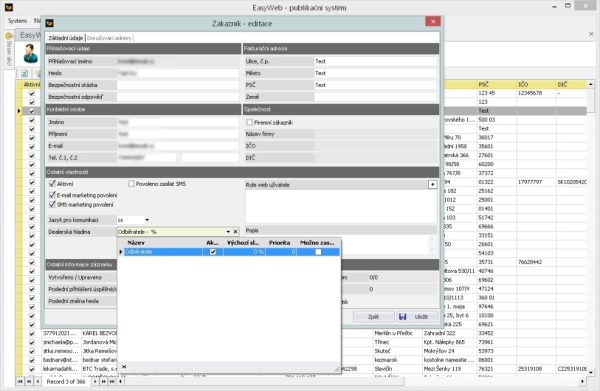The height and width of the screenshot is (391, 600).
Task: Toggle the Aktivní checkbox
Action: click(52, 184)
